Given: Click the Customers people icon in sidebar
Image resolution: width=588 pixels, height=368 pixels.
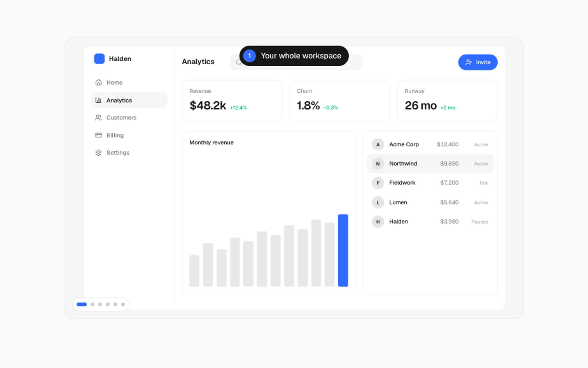Looking at the screenshot, I should pyautogui.click(x=98, y=118).
